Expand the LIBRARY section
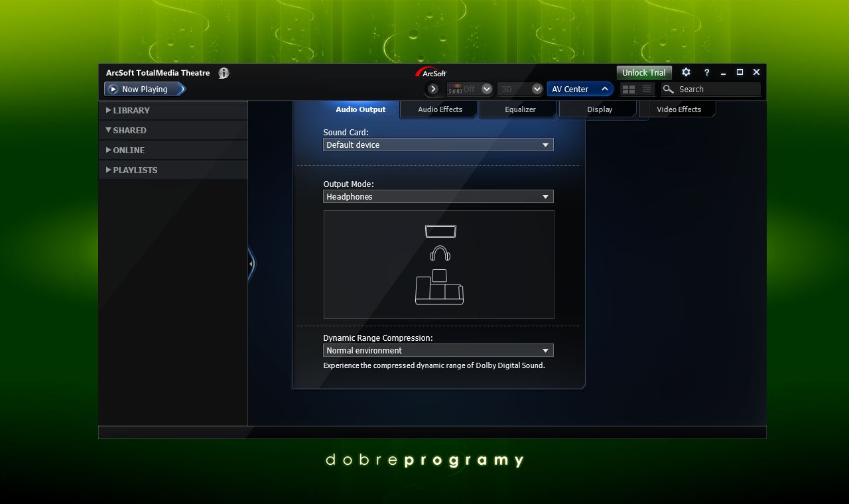849x504 pixels. 173,110
